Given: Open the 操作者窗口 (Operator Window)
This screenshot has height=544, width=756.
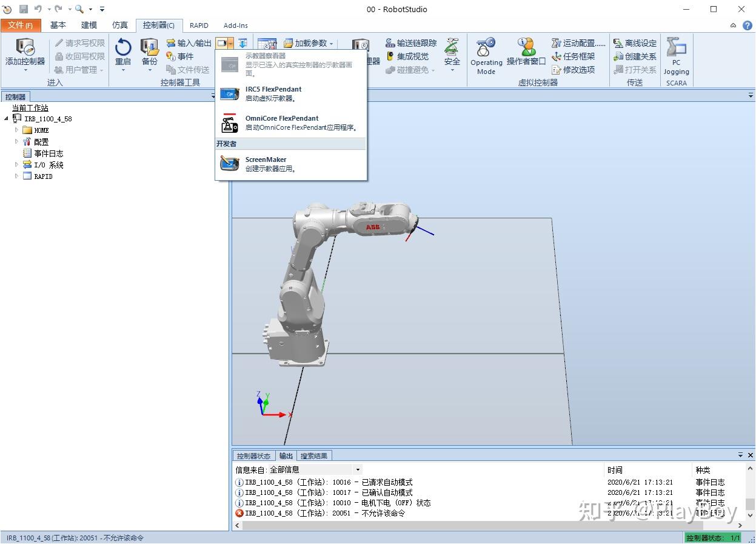Looking at the screenshot, I should click(526, 47).
